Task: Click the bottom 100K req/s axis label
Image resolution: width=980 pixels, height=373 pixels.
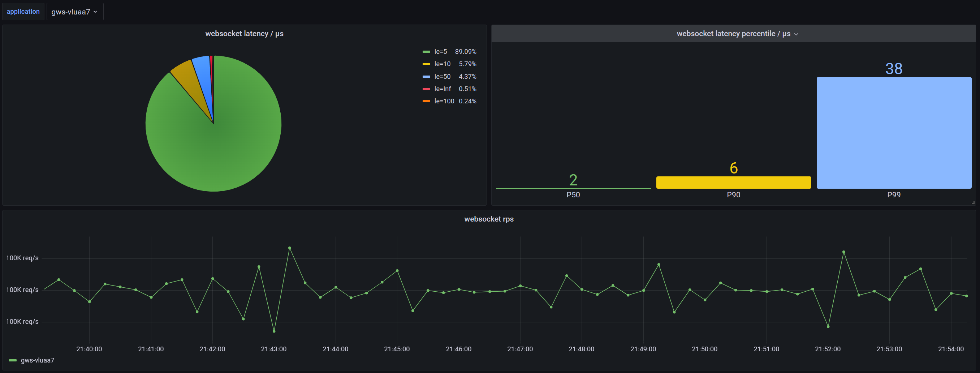Action: 22,322
